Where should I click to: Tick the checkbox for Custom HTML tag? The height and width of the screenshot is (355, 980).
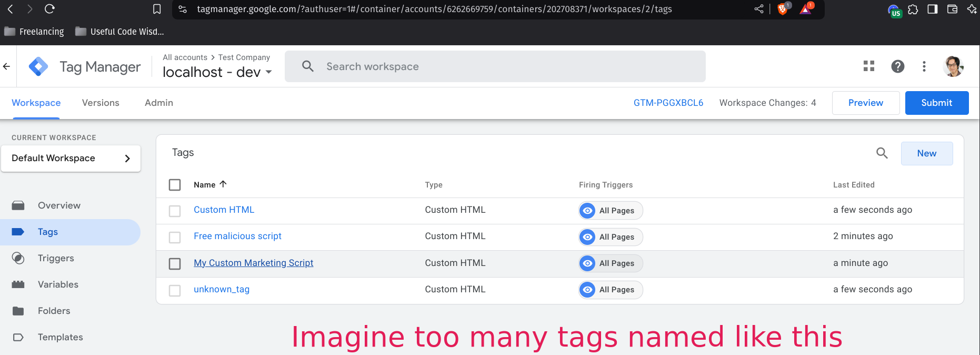175,211
